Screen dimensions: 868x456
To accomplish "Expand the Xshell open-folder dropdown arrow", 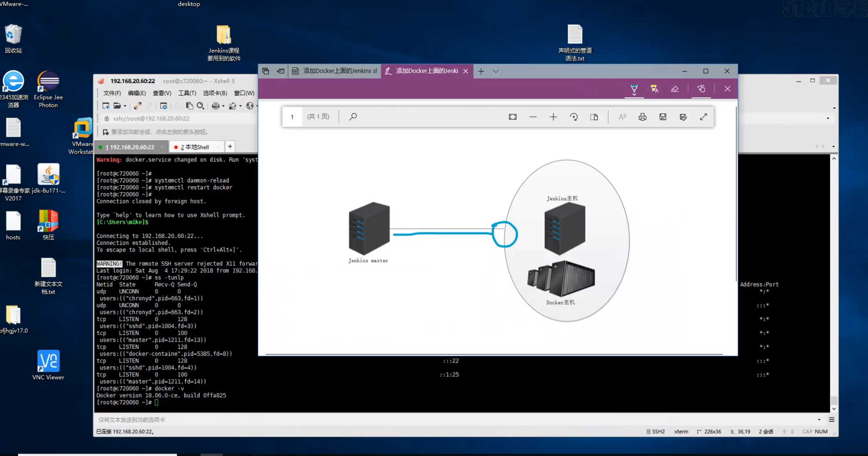I will pyautogui.click(x=125, y=106).
